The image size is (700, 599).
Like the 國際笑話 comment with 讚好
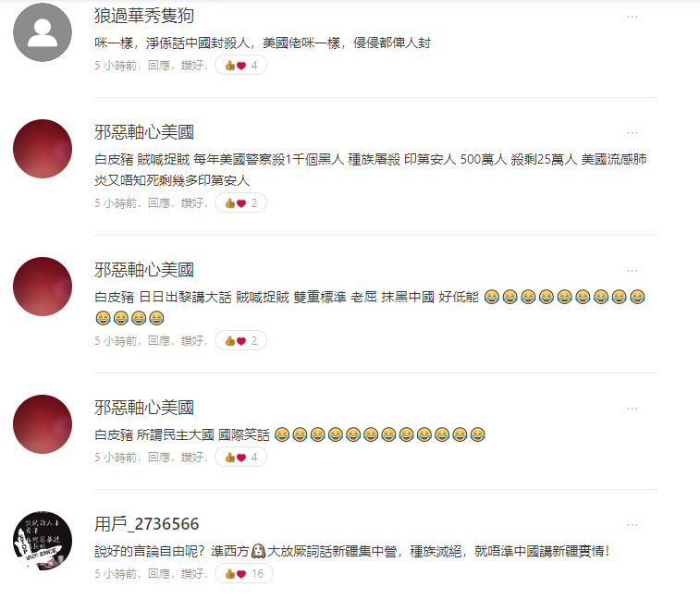click(192, 458)
